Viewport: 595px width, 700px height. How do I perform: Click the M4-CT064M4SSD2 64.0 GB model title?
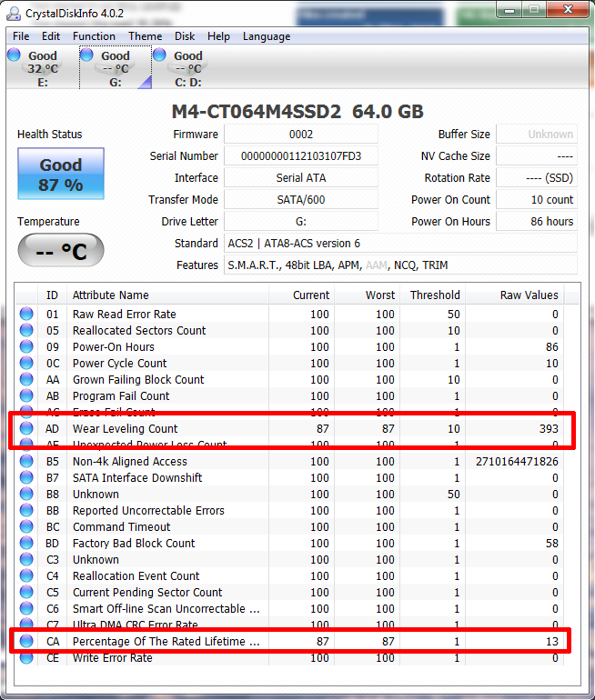(x=297, y=112)
